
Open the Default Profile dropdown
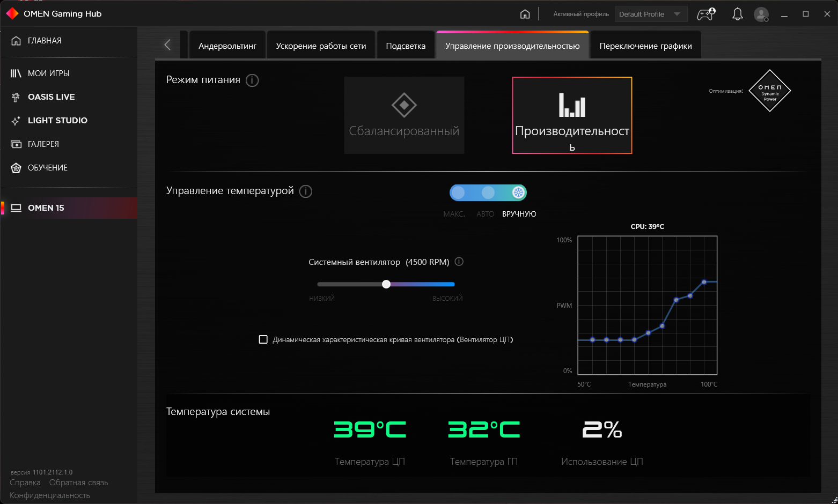[651, 14]
